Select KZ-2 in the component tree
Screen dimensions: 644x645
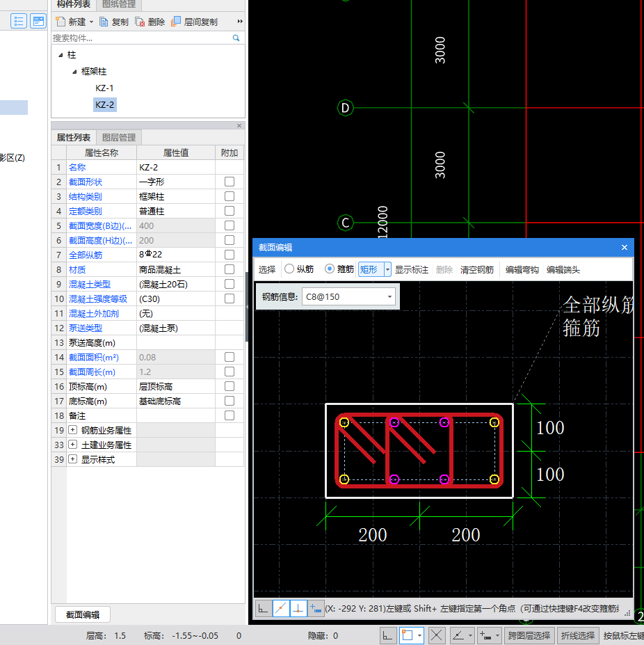click(105, 104)
